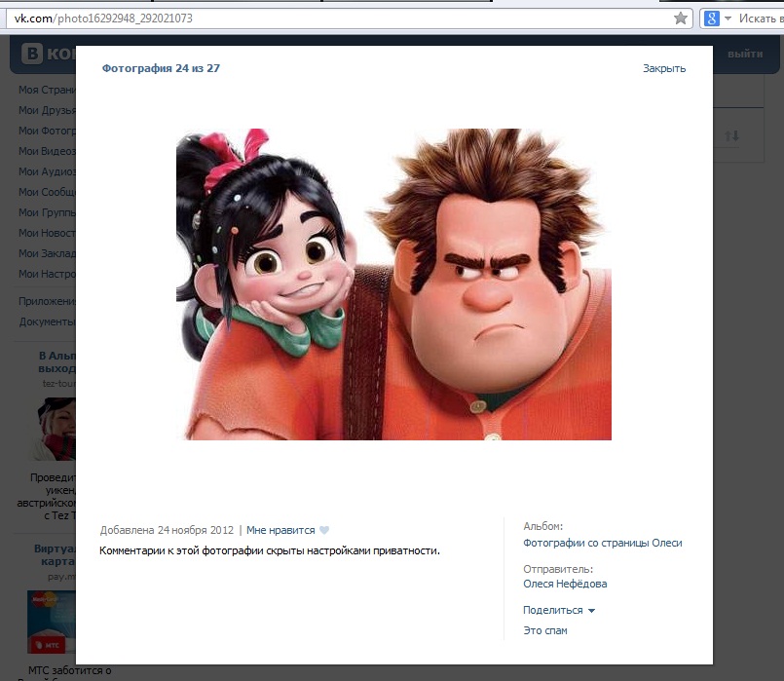Viewport: 784px width, 681px height.
Task: Click 'Мне нравится' to like photo
Action: [x=280, y=530]
